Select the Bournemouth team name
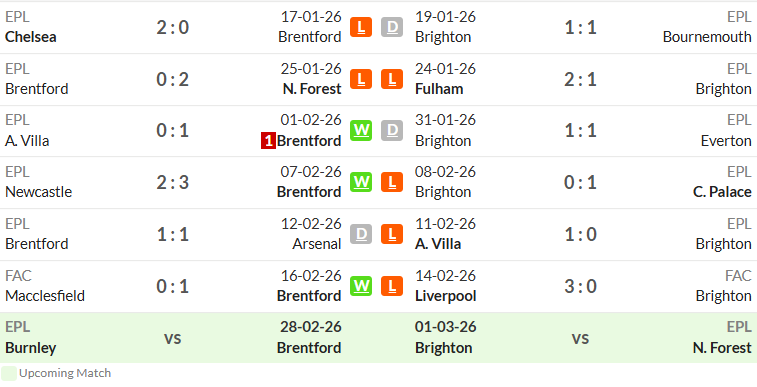 point(707,37)
